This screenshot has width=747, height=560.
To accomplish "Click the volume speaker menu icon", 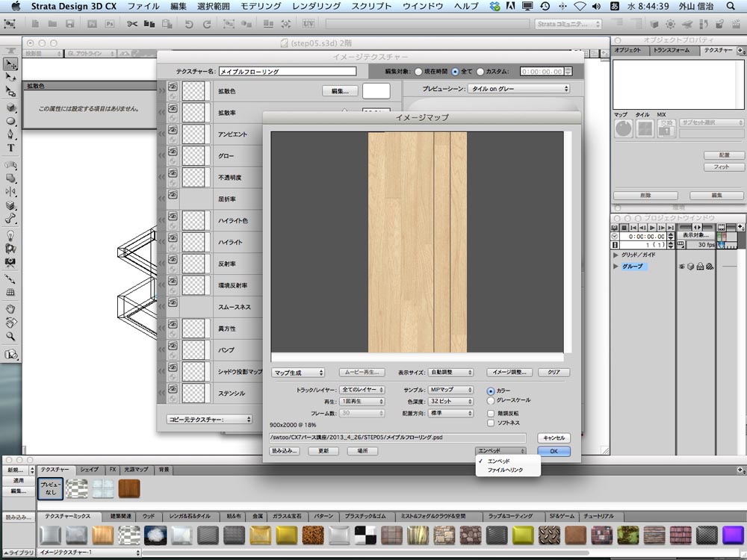I will point(596,6).
